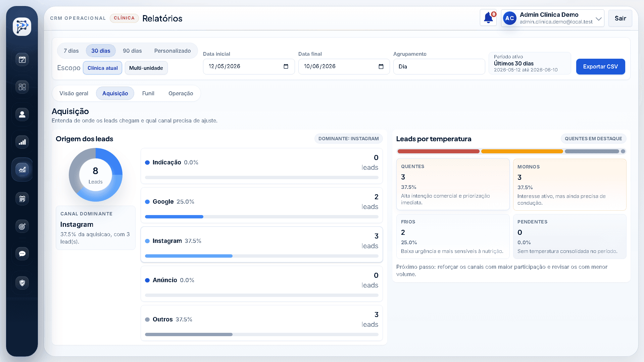This screenshot has width=644, height=362.
Task: Switch to Aquisição tab
Action: coord(115,93)
